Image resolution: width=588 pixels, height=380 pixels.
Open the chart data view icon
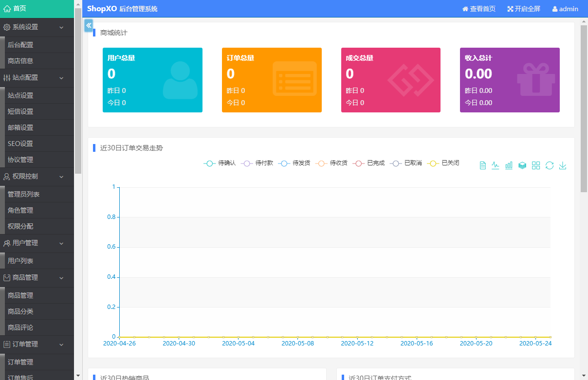tap(482, 165)
